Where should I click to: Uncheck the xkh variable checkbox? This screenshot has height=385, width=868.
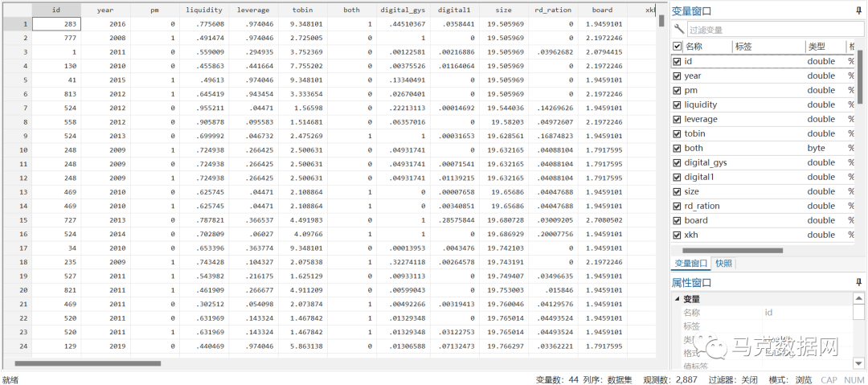pyautogui.click(x=677, y=235)
